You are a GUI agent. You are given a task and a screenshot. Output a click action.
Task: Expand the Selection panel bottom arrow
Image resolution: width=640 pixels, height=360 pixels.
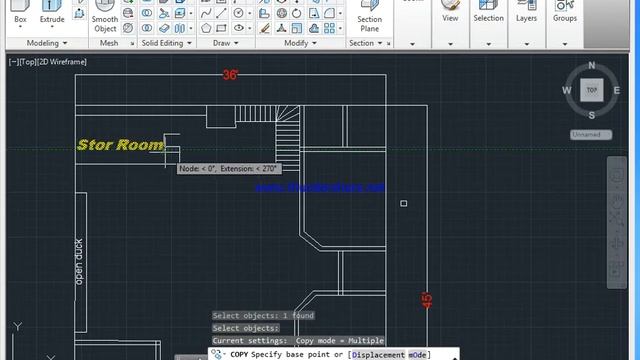(489, 44)
